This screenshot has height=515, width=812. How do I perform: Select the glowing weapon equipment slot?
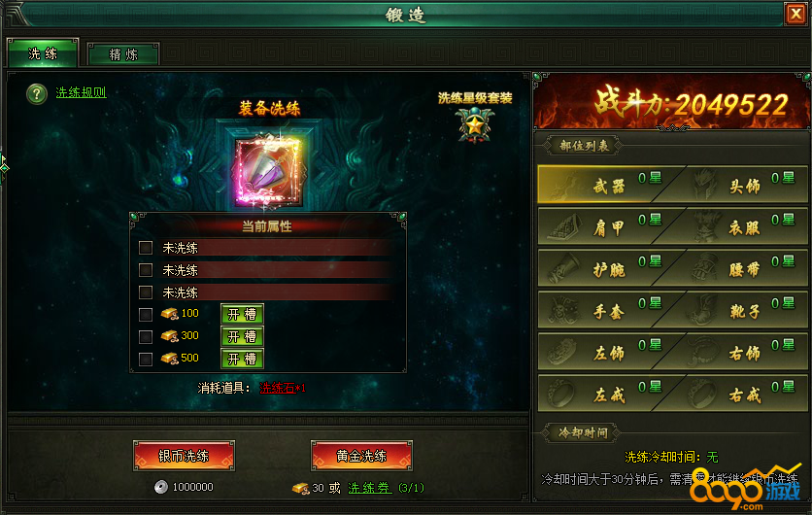pyautogui.click(x=268, y=171)
